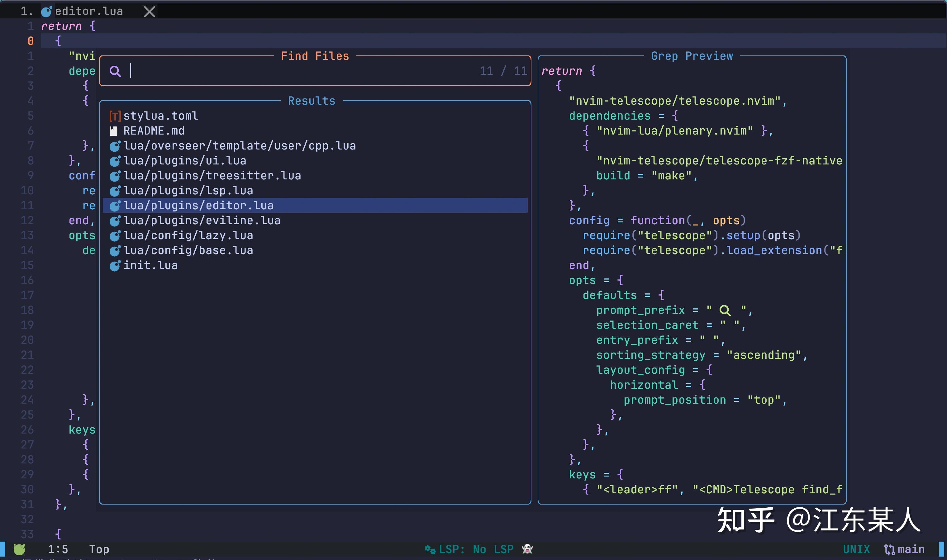Click the Top scroll position indicator
Viewport: 947px width, 560px height.
coord(99,549)
